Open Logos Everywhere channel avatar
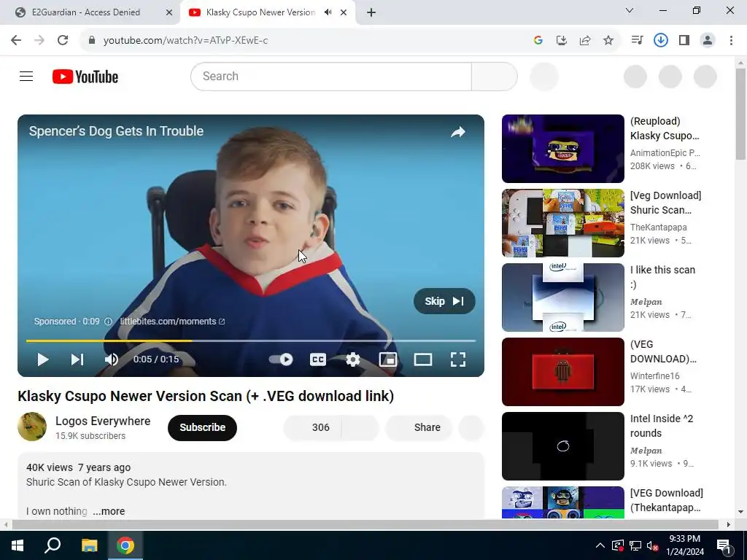 point(32,427)
